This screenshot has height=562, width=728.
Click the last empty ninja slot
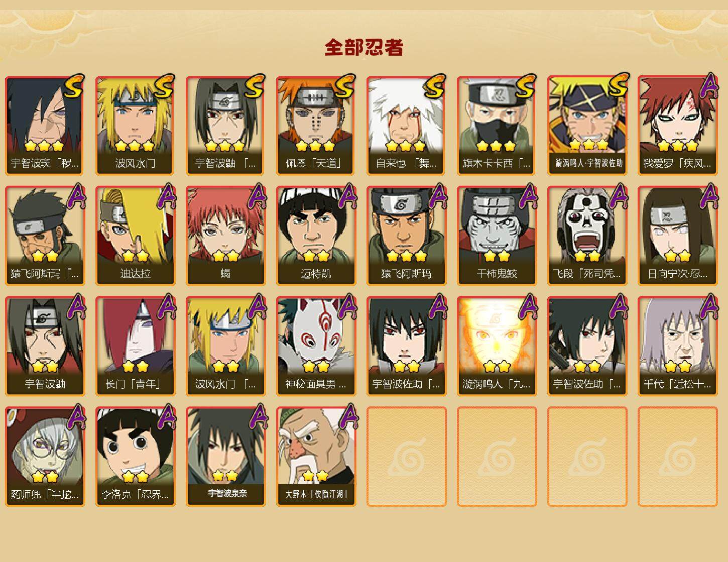click(x=677, y=457)
